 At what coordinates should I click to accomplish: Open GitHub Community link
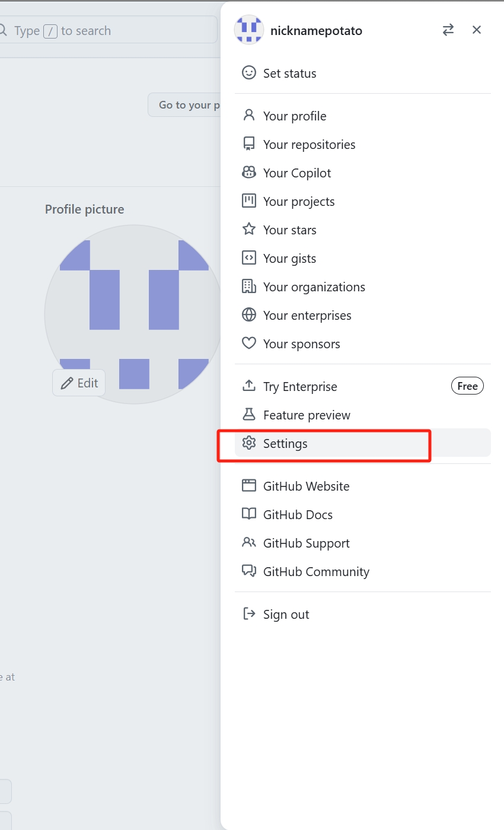[x=316, y=572]
